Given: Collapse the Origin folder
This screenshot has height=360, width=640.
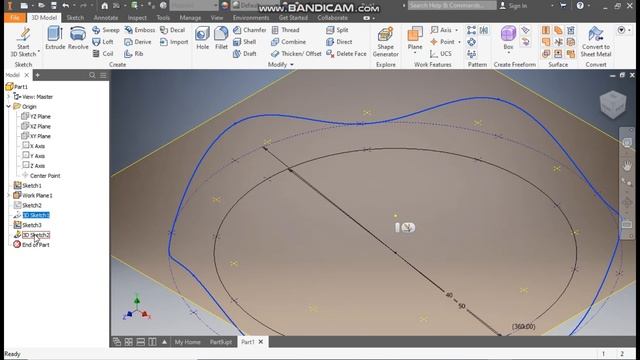Looking at the screenshot, I should point(9,107).
